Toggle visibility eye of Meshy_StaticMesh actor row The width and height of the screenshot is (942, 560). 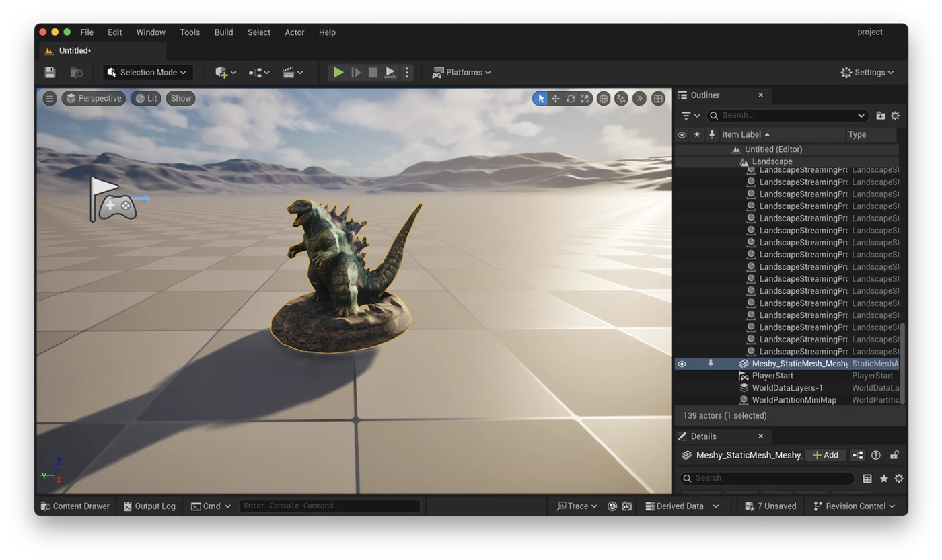[x=682, y=364]
